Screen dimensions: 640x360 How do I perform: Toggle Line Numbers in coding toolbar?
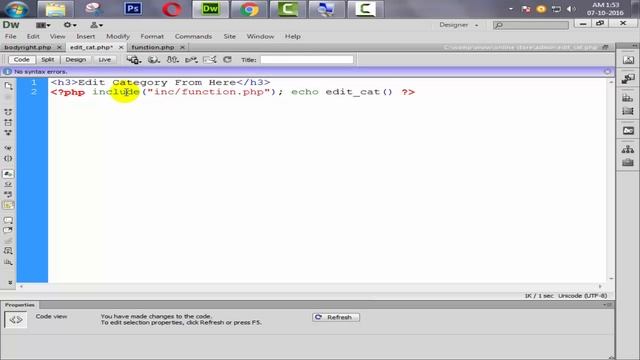[8, 174]
